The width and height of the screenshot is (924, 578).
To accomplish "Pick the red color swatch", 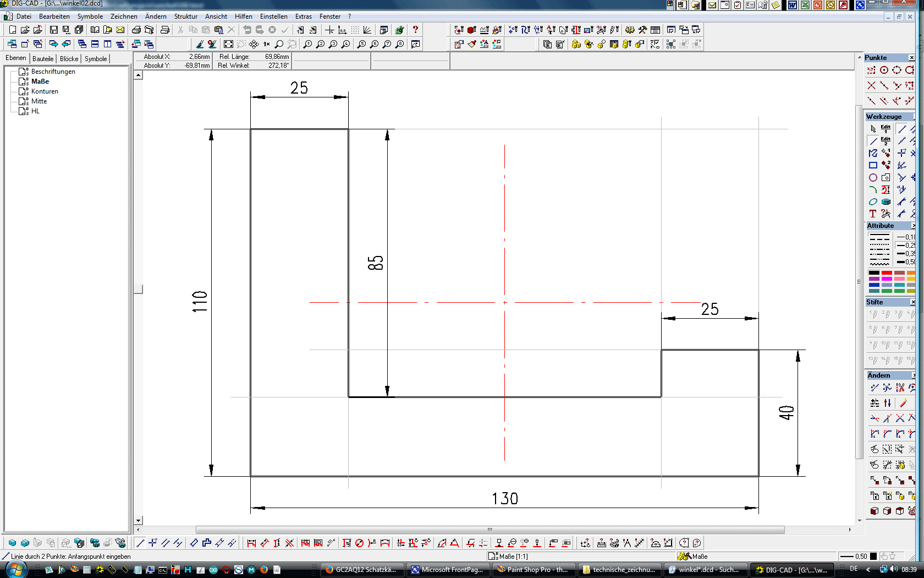I will point(887,272).
